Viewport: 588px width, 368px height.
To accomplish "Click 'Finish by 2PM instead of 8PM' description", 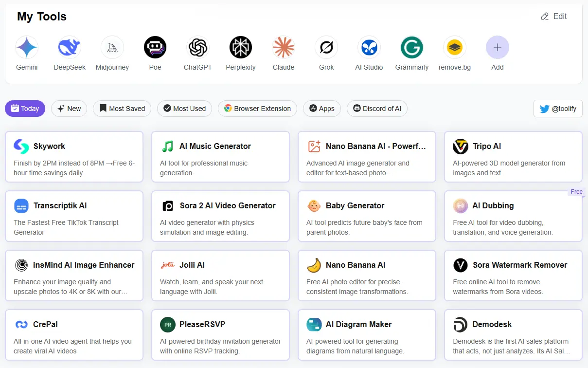I will [x=74, y=168].
